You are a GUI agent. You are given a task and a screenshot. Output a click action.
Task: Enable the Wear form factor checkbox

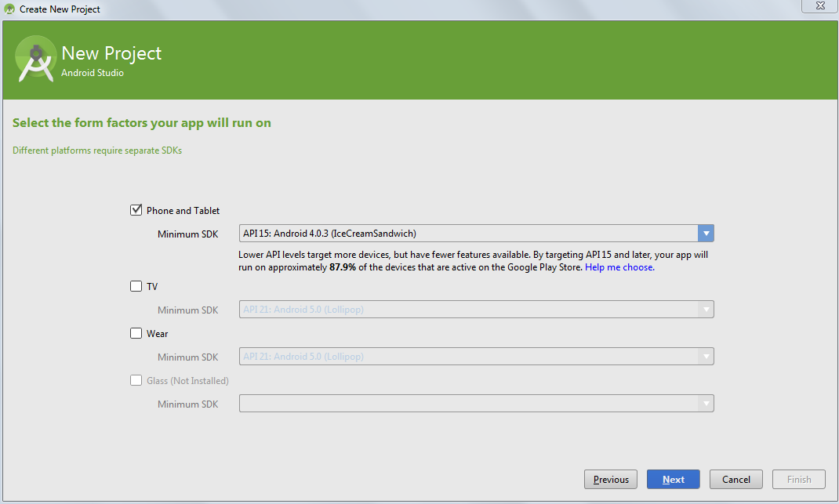point(136,333)
